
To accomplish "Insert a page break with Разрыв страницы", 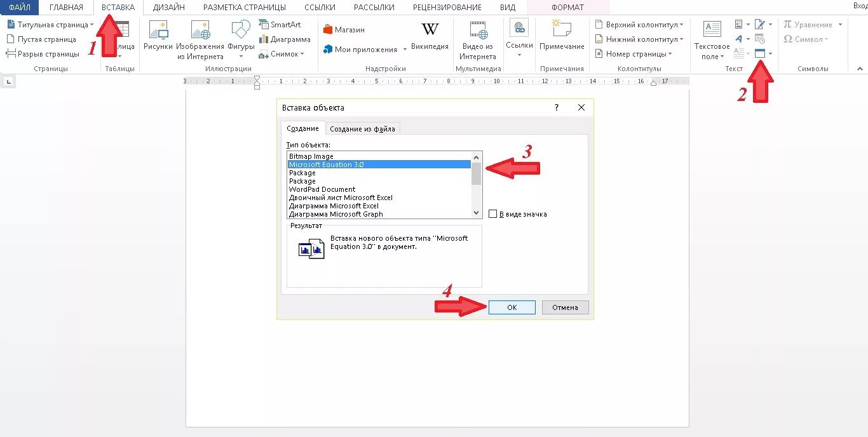I will click(43, 54).
